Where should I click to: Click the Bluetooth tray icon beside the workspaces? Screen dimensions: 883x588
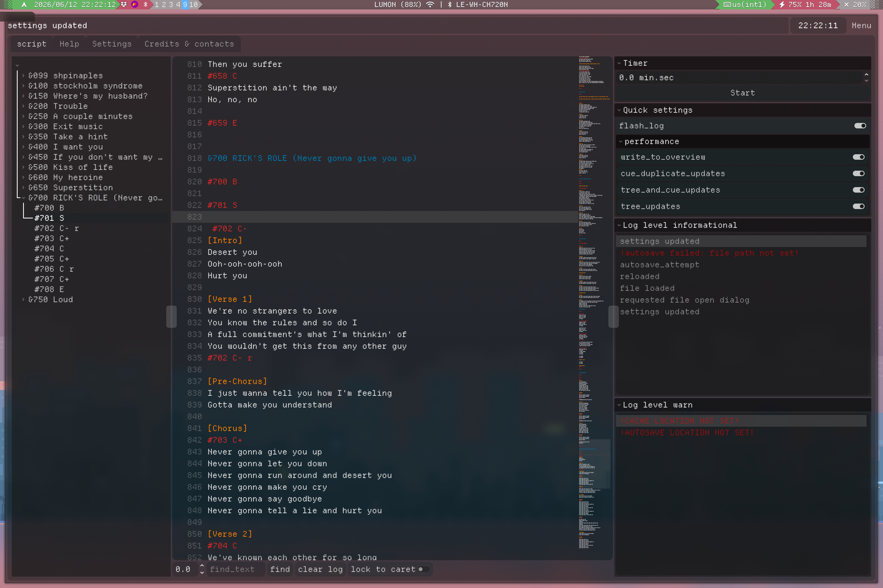point(146,5)
